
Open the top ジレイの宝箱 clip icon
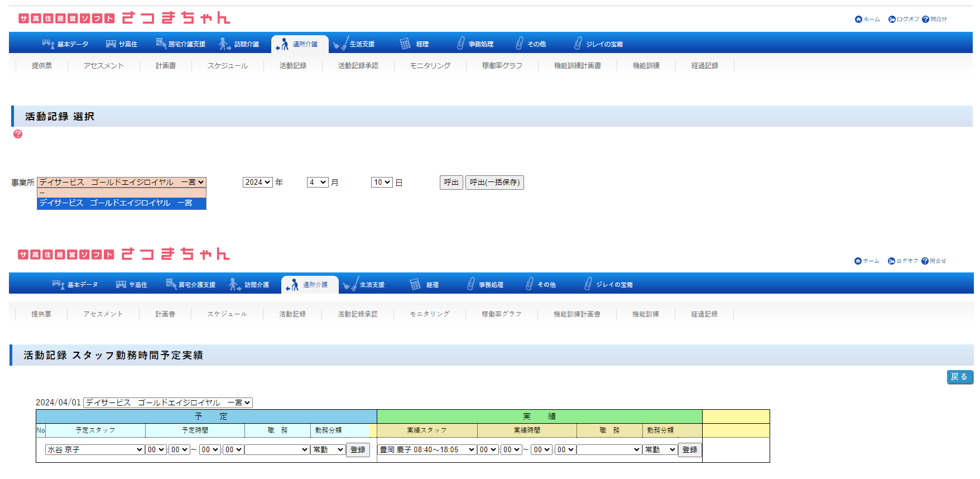point(578,44)
